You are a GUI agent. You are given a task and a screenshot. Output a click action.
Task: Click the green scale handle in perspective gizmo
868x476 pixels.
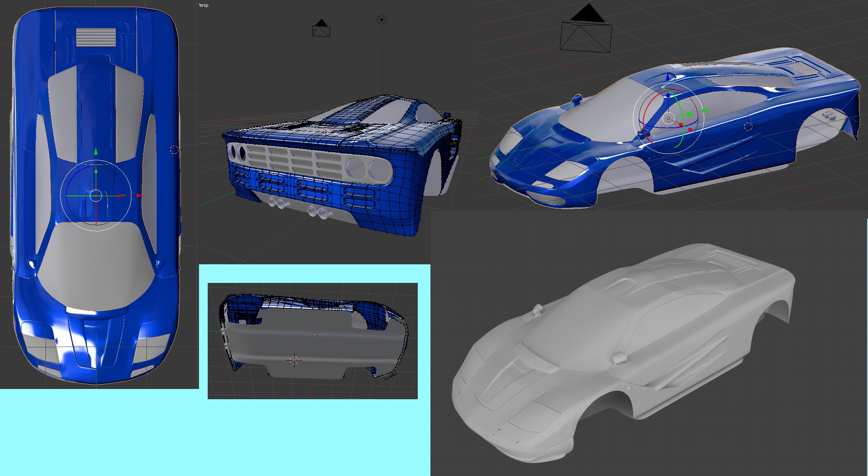coord(689,114)
